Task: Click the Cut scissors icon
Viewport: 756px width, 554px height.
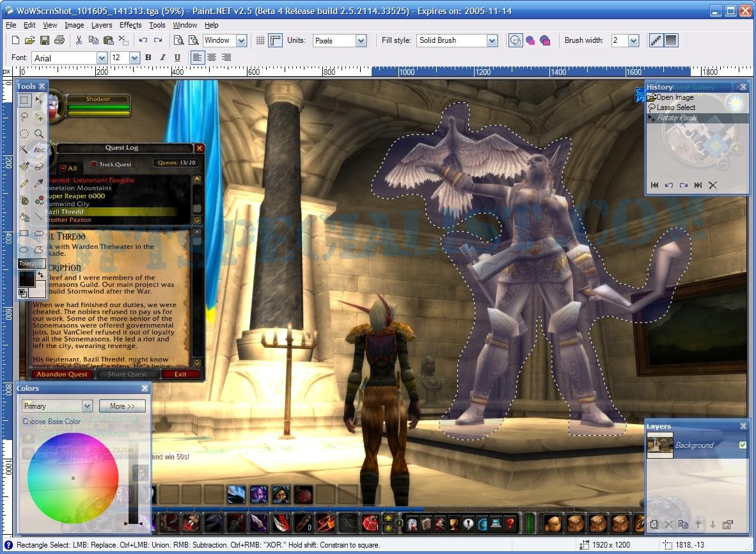Action: click(x=79, y=40)
